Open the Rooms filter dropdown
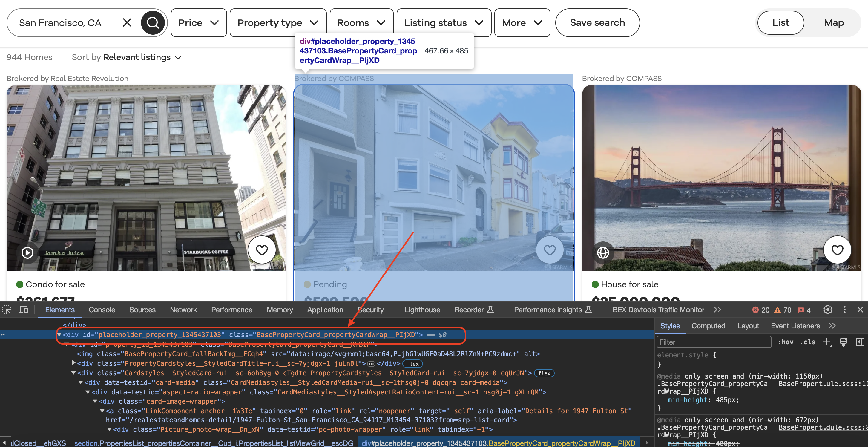The image size is (868, 447). pos(361,23)
